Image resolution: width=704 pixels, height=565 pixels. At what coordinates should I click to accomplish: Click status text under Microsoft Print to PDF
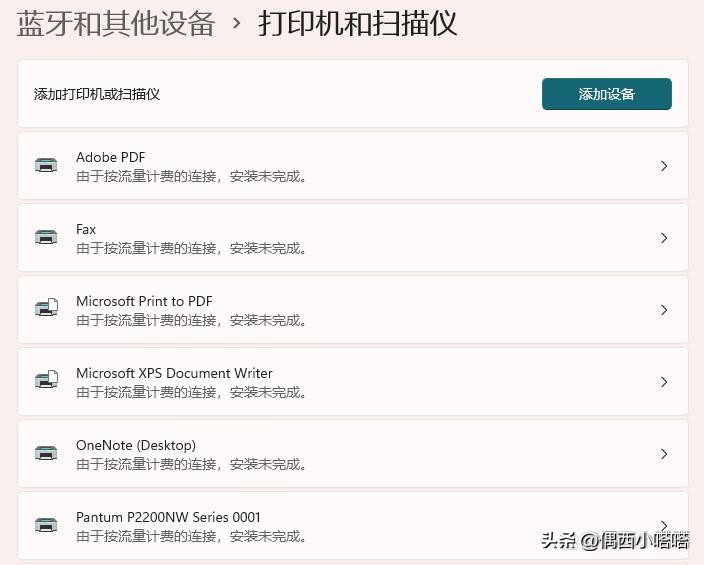point(191,320)
